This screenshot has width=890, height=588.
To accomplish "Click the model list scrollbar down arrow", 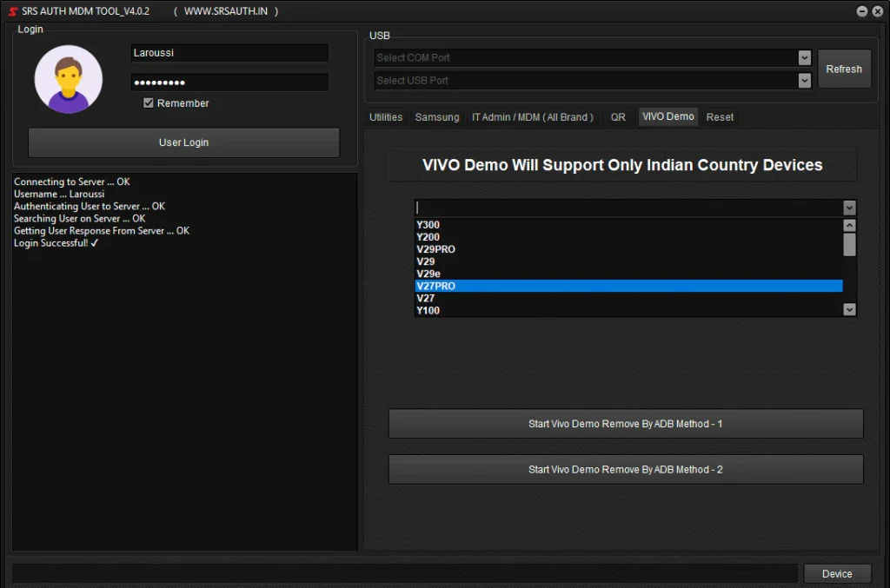I will click(849, 309).
